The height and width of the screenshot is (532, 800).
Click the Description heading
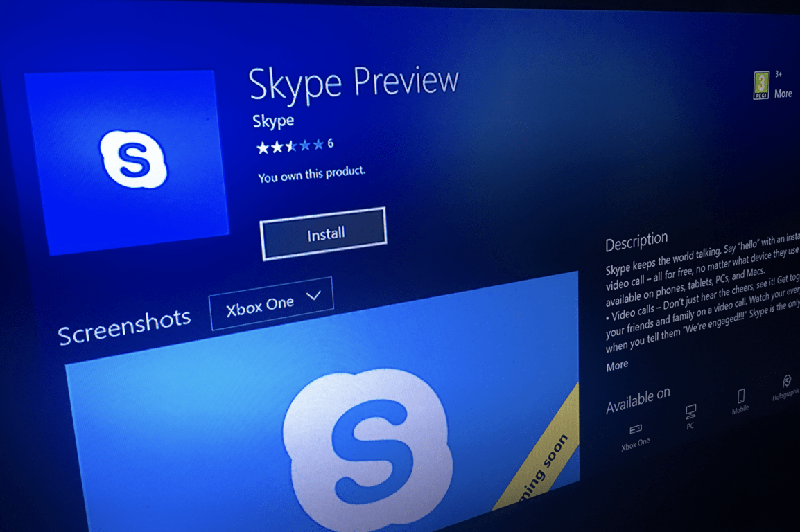[636, 241]
